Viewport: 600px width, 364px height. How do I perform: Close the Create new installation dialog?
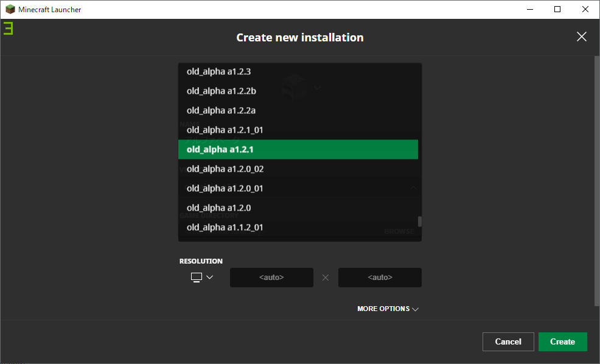coord(582,37)
